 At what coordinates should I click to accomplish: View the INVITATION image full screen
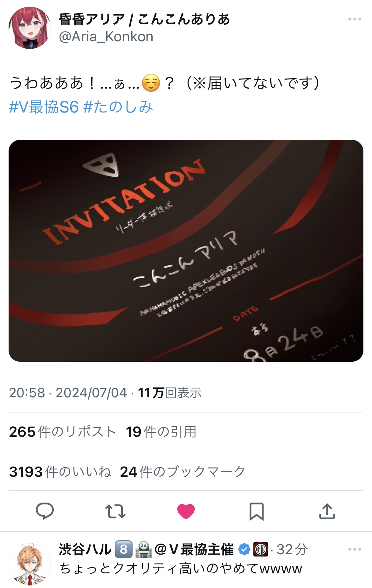186,251
